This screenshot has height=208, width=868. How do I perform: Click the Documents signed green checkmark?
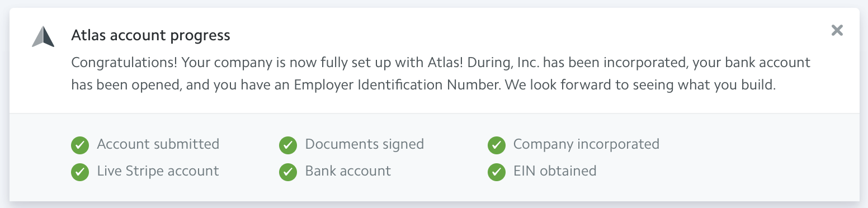[289, 145]
